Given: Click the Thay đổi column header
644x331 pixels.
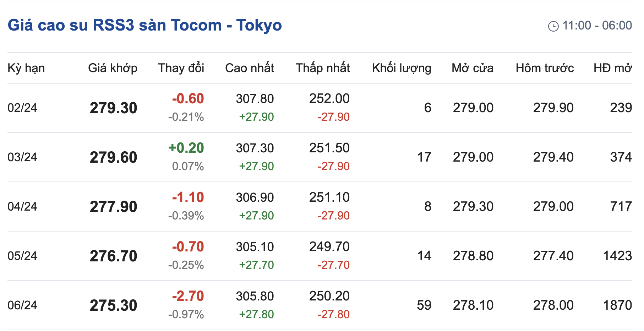Looking at the screenshot, I should (181, 68).
